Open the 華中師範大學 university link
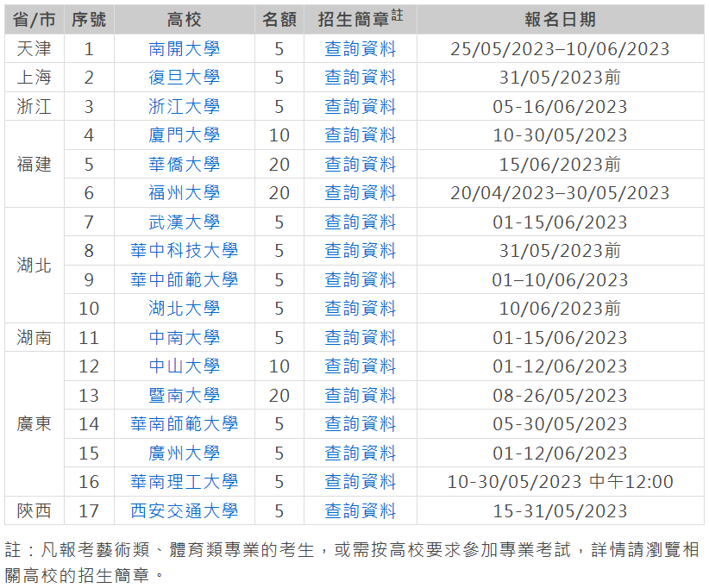Image resolution: width=709 pixels, height=588 pixels. pos(185,280)
